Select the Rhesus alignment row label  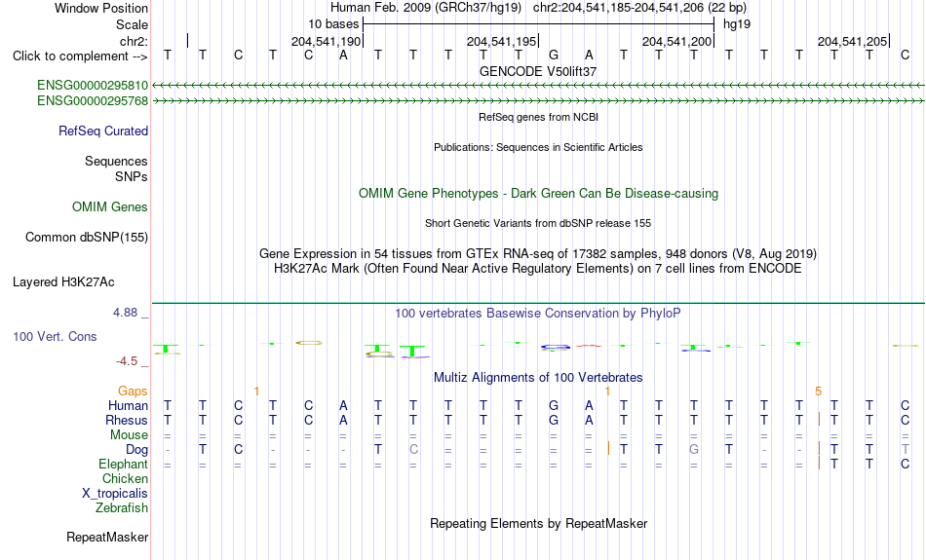click(x=127, y=420)
